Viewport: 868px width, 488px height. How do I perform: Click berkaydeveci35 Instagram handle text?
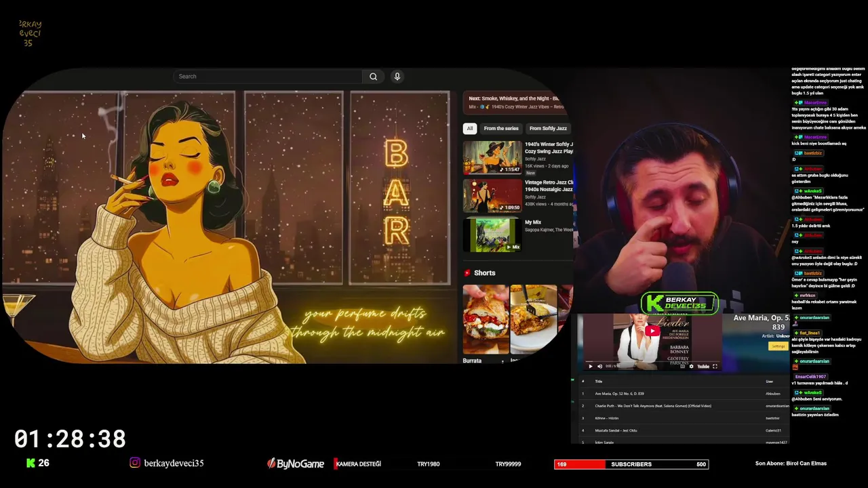[174, 464]
